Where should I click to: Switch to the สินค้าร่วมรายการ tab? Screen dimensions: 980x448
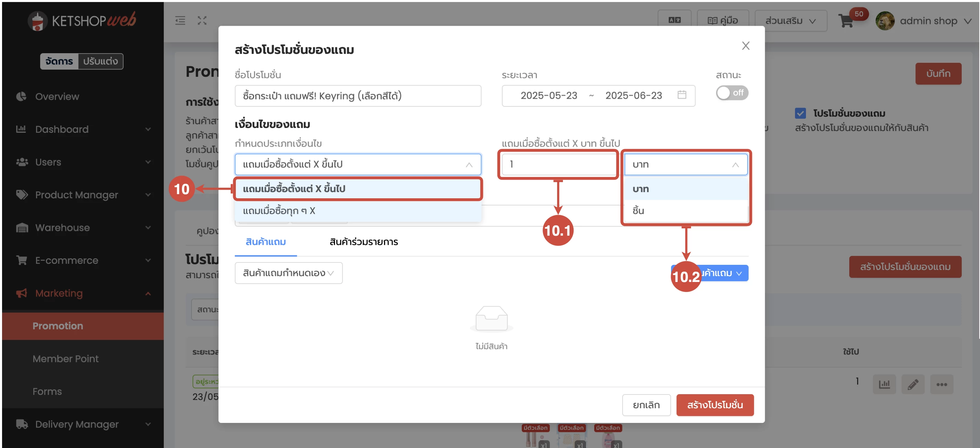363,241
